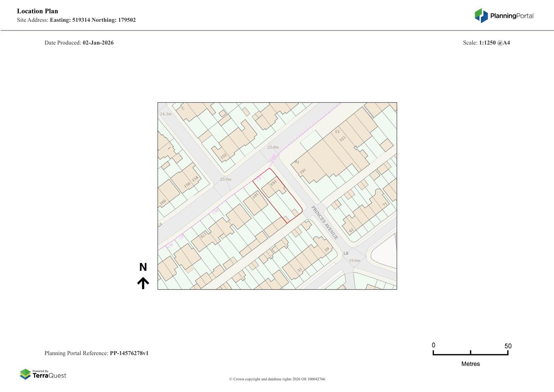The width and height of the screenshot is (554, 392).
Task: Select building 163 inside red boundary
Action: click(274, 182)
